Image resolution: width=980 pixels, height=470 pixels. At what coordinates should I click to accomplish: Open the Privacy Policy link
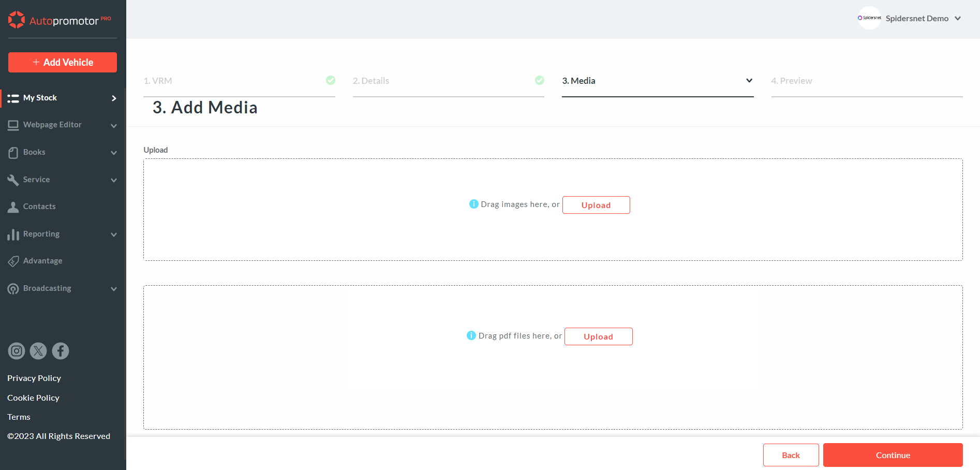pos(34,378)
